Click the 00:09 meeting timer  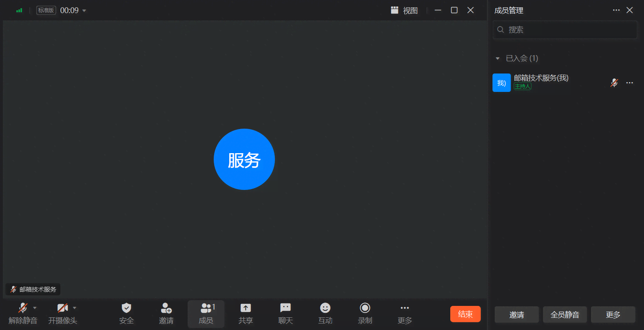(69, 11)
